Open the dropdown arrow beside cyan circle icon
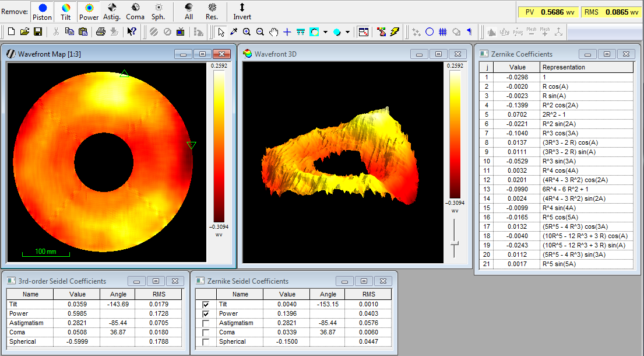This screenshot has height=356, width=644. tap(347, 32)
